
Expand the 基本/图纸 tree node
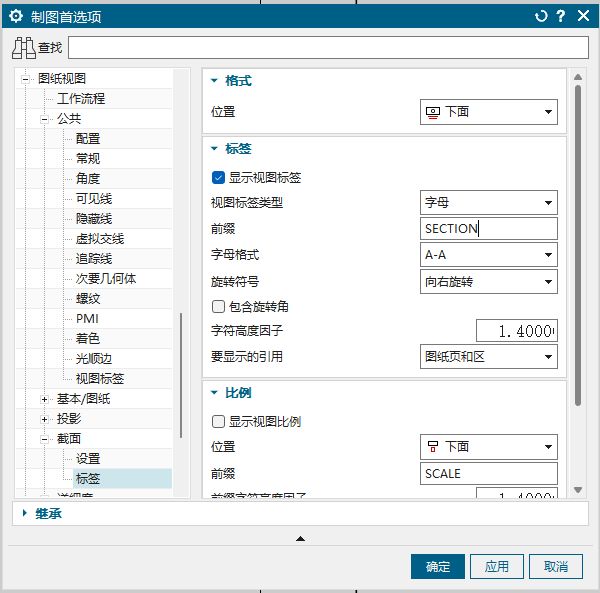coord(44,399)
